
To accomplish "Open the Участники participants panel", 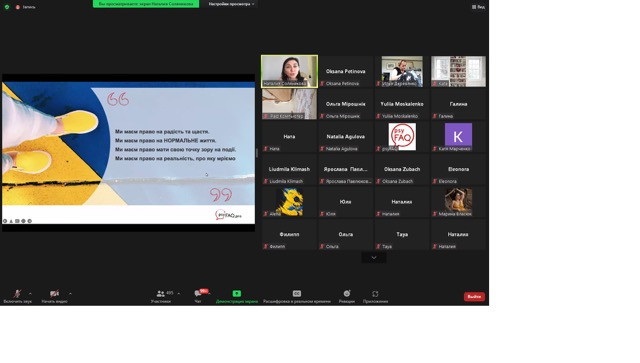I will 161,294.
